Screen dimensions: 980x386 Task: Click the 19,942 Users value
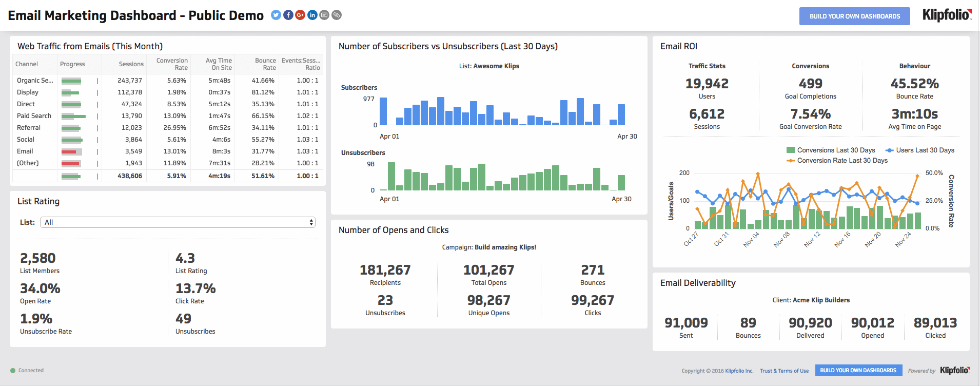point(707,84)
